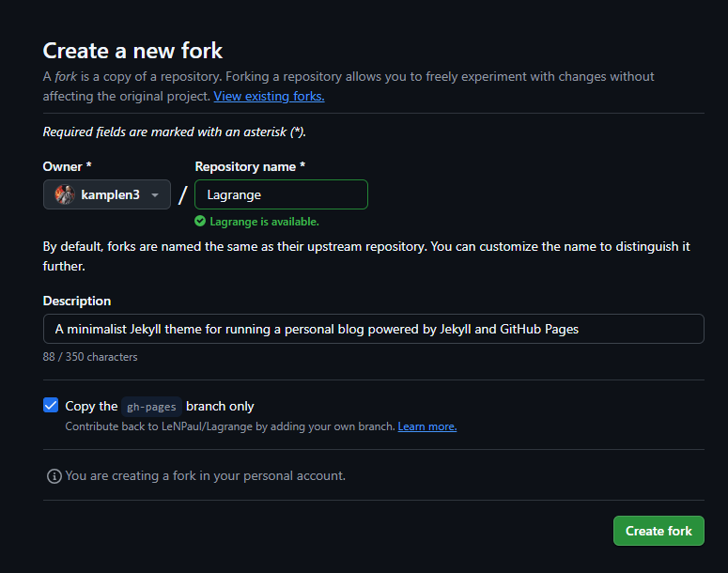The width and height of the screenshot is (728, 573).
Task: Open the View existing forks link
Action: 269,96
